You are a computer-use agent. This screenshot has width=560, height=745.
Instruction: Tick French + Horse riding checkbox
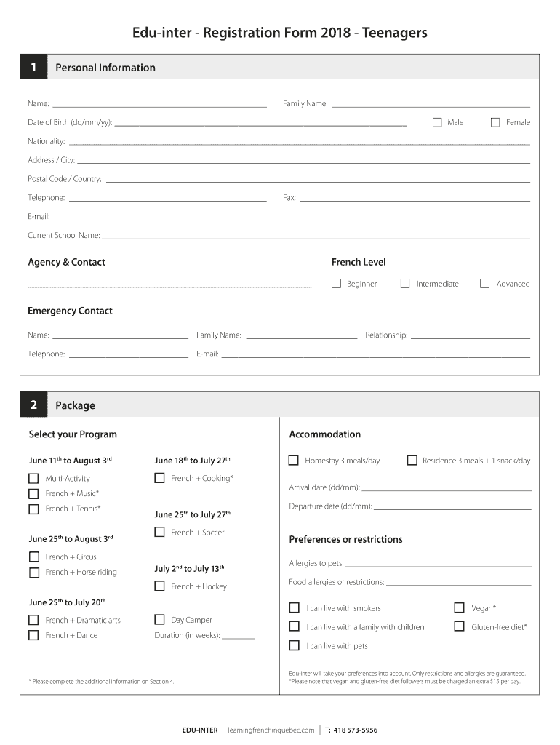[33, 573]
